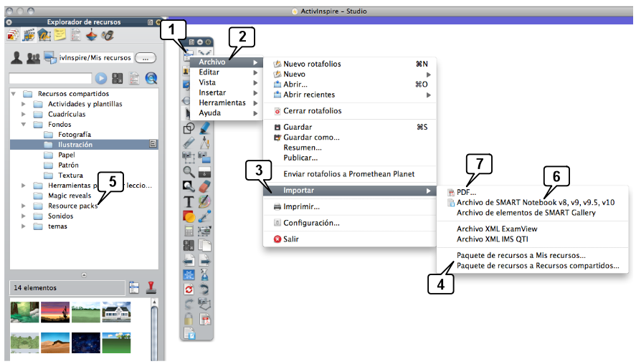Screen dimensions: 636x364
Task: Click the rubber stamp icon in resource browser
Action: (x=151, y=288)
